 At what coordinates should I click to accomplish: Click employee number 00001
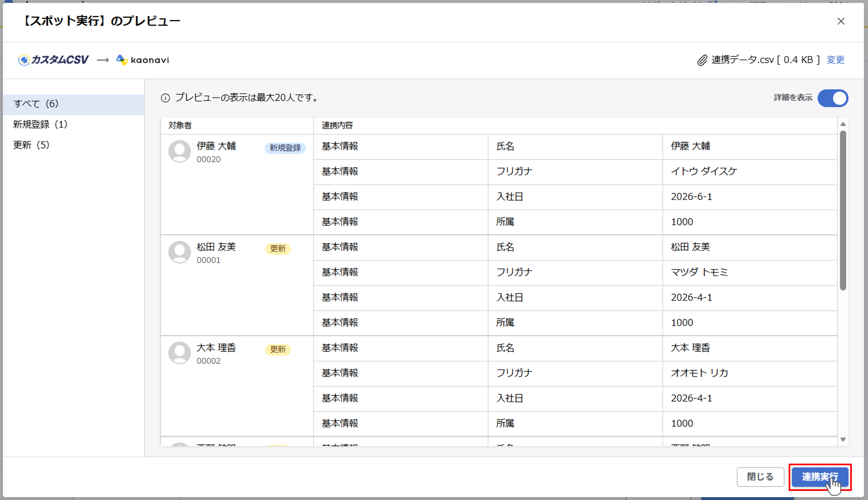coord(208,260)
